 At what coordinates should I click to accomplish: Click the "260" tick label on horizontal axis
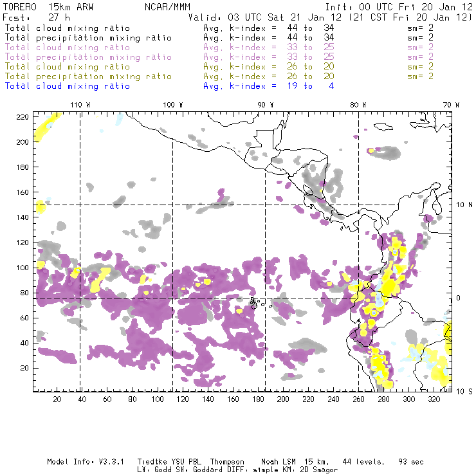pyautogui.click(x=358, y=399)
